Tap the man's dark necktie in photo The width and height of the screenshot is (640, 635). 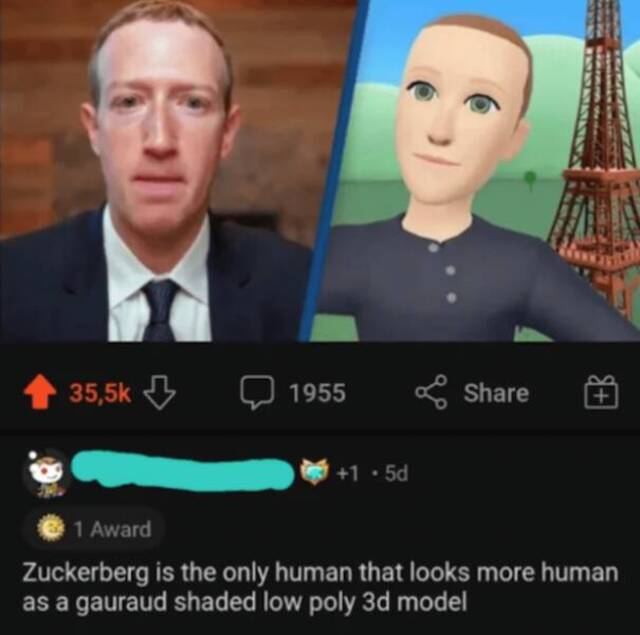[159, 311]
